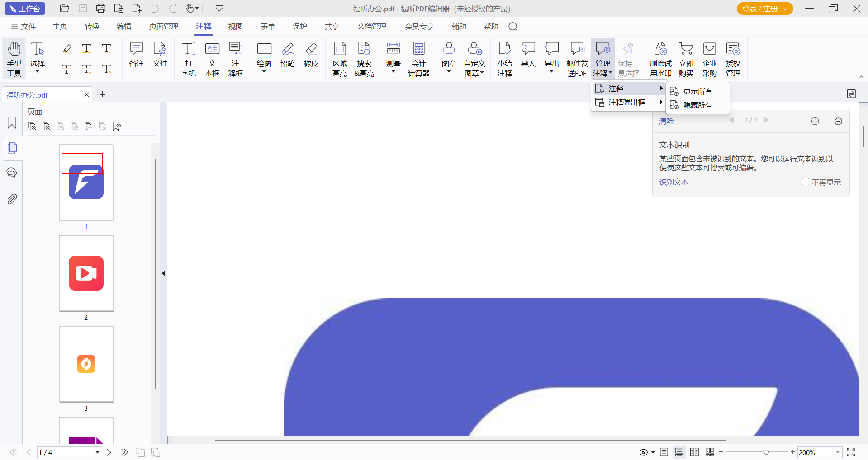Click the Typewriter (打字机) tool
This screenshot has width=868, height=460.
click(189, 59)
